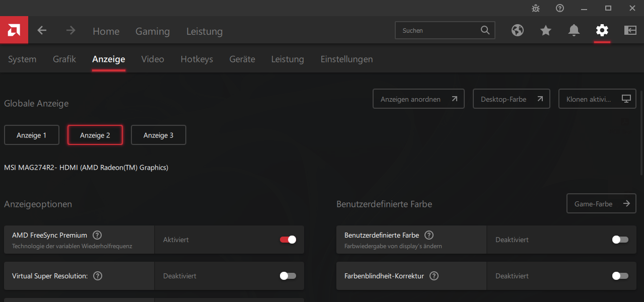This screenshot has height=302, width=644.
Task: Click Anzeigen anordnen button
Action: [418, 99]
